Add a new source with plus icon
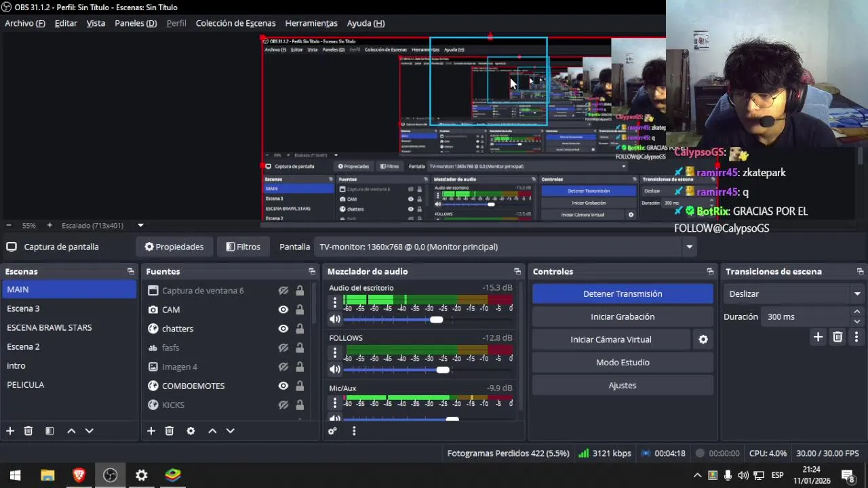Screen dimensions: 868x488 (151, 431)
